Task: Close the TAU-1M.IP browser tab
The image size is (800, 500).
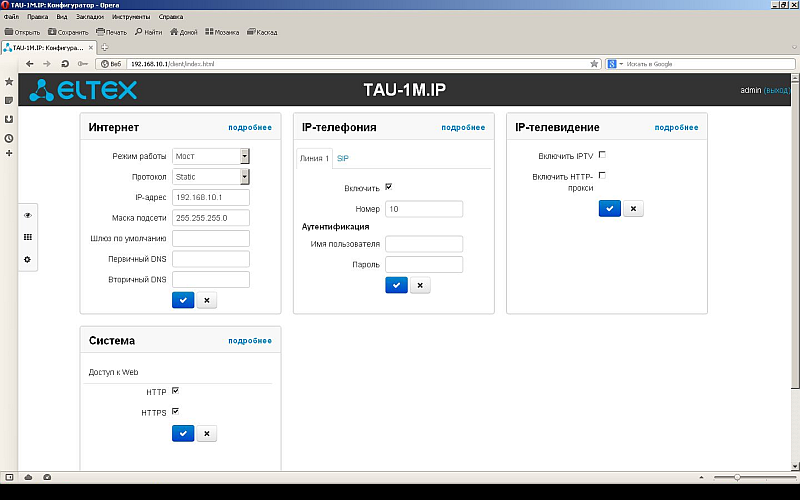Action: (x=91, y=47)
